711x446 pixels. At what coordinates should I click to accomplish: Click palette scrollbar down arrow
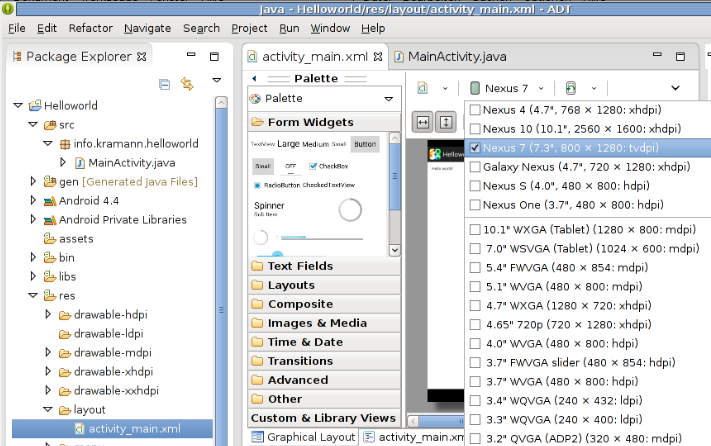(394, 250)
